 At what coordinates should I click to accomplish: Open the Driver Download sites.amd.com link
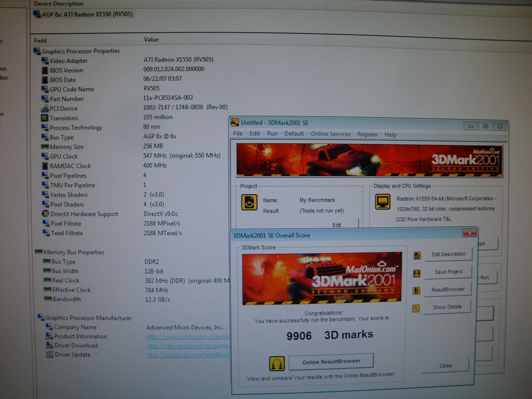point(188,346)
